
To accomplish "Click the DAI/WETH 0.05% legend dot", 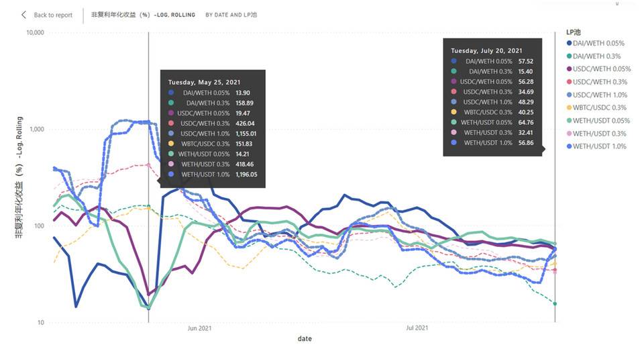I will (569, 43).
